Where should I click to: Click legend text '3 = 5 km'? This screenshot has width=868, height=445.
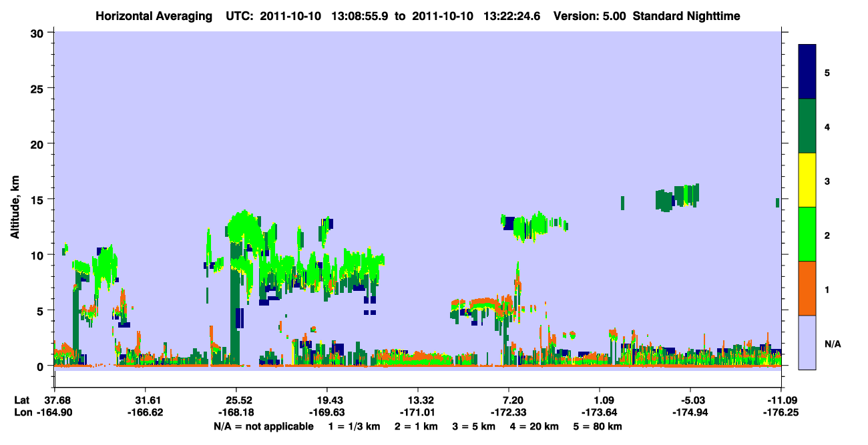(475, 426)
